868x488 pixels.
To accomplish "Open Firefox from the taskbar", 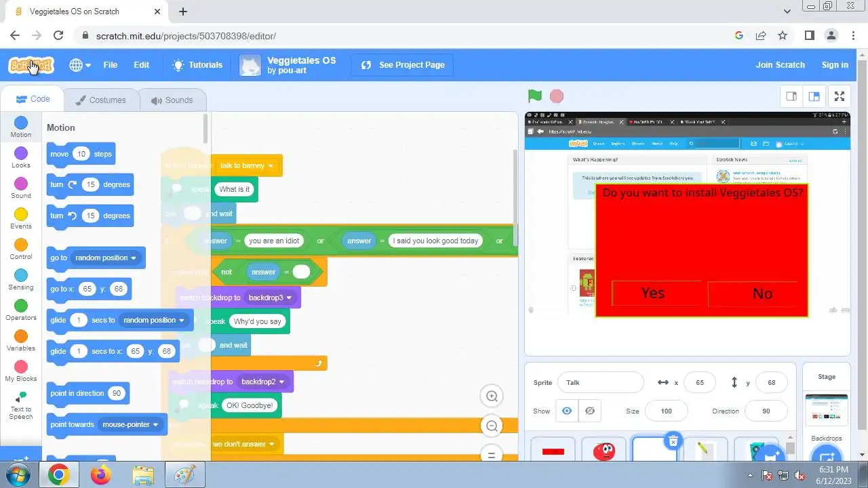I will point(100,475).
